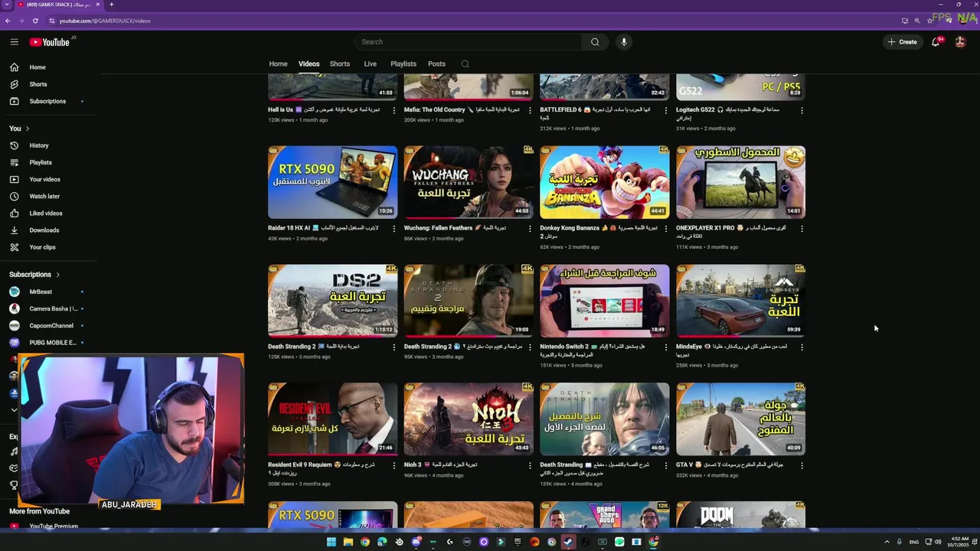Start voice search with microphone icon
980x551 pixels.
tap(624, 42)
